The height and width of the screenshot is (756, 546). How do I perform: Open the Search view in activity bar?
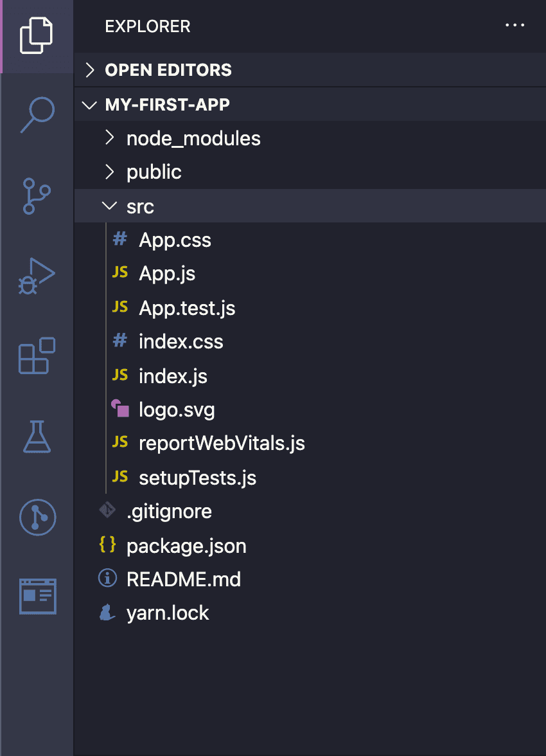pos(37,114)
